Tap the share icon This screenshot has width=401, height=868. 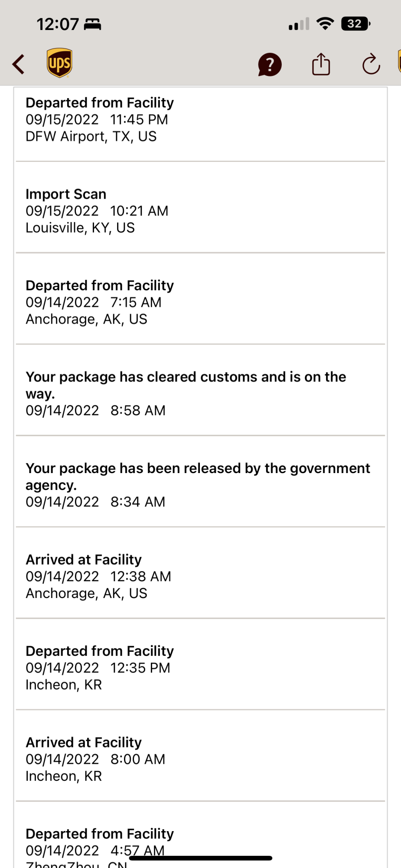[x=321, y=64]
